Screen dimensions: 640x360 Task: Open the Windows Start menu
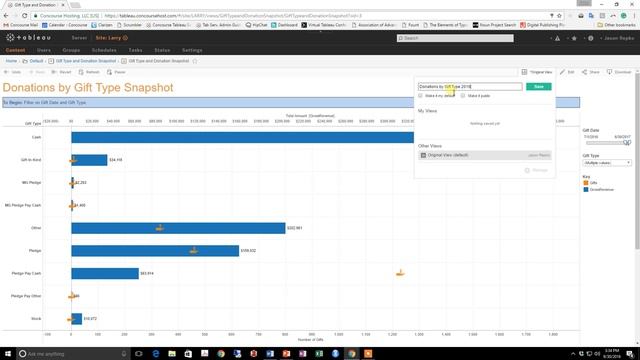point(8,353)
